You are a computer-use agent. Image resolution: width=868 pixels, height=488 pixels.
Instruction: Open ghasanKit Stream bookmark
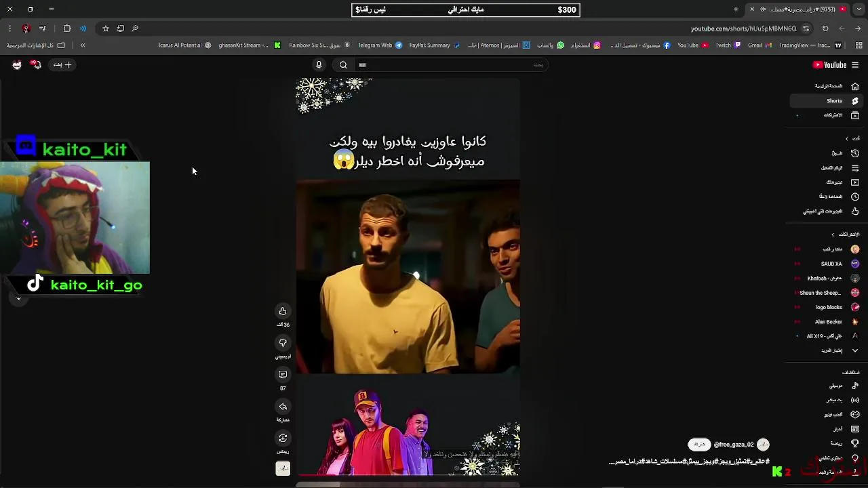250,45
